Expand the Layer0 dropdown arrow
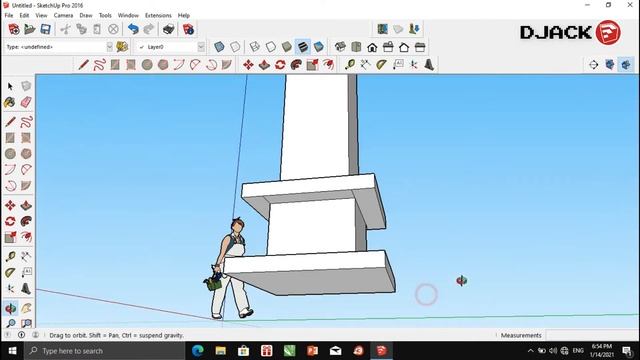The image size is (640, 360). [201, 47]
